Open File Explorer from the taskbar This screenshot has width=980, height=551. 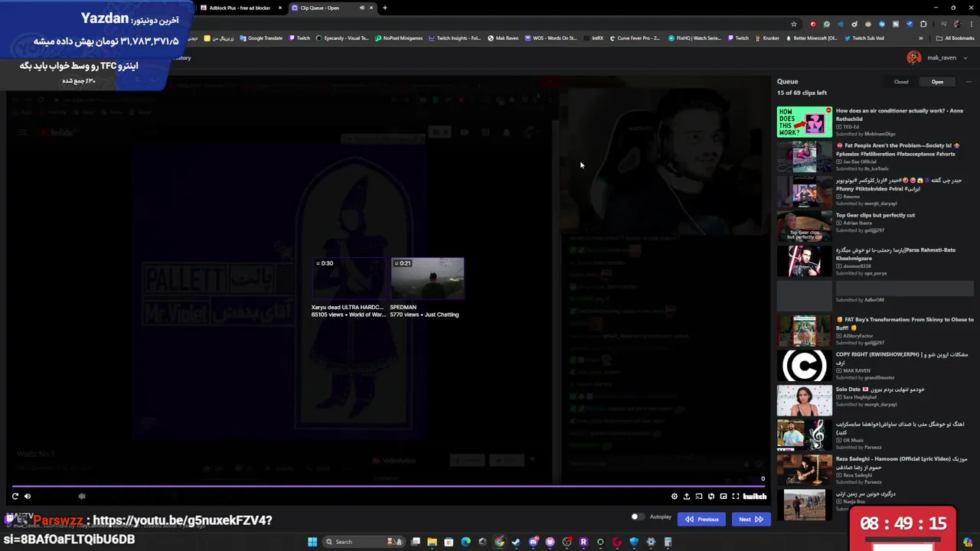point(432,542)
